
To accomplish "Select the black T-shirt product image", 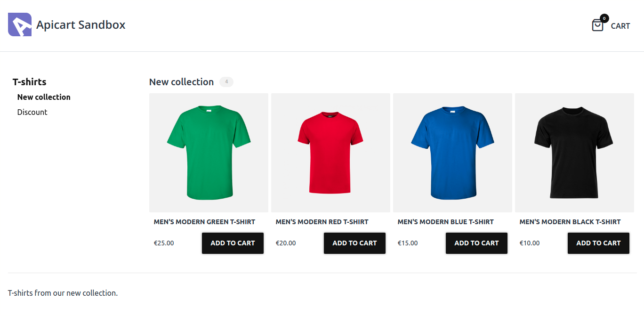I will pos(574,153).
